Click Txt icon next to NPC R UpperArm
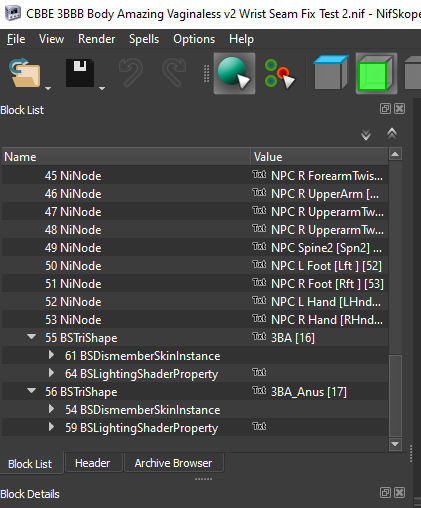 click(259, 192)
